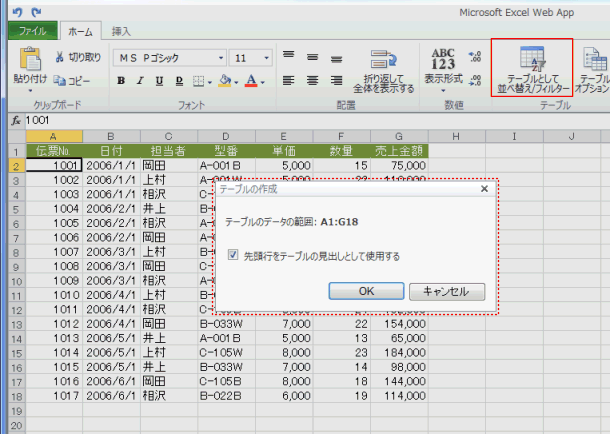610x434 pixels.
Task: Open the font name dropdown MS Pゴシック
Action: (168, 58)
